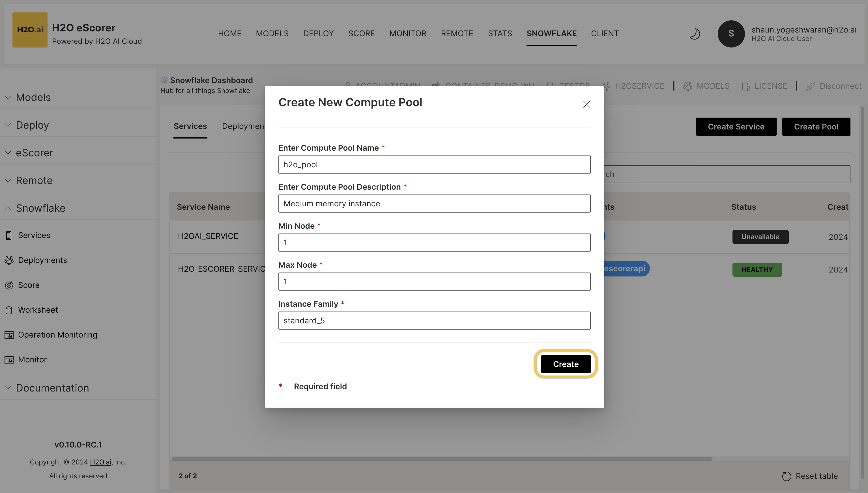Toggle dark mode moon icon
Image resolution: width=868 pixels, height=493 pixels.
[x=695, y=34]
